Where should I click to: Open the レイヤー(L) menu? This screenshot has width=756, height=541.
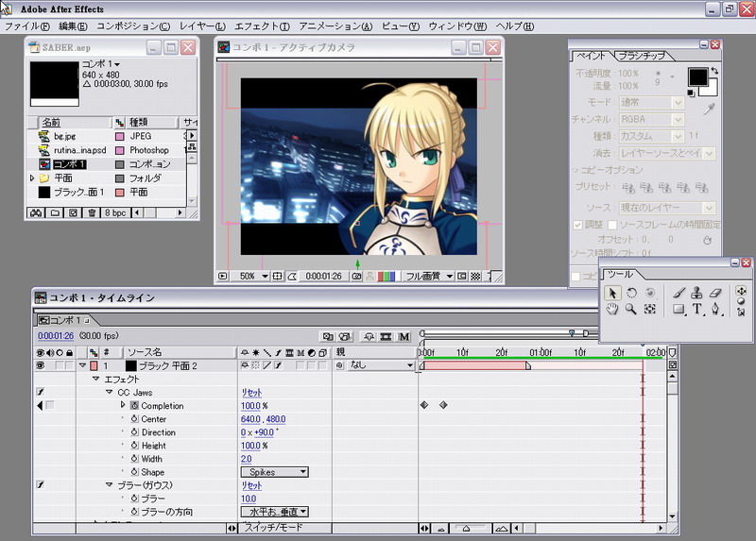point(202,26)
